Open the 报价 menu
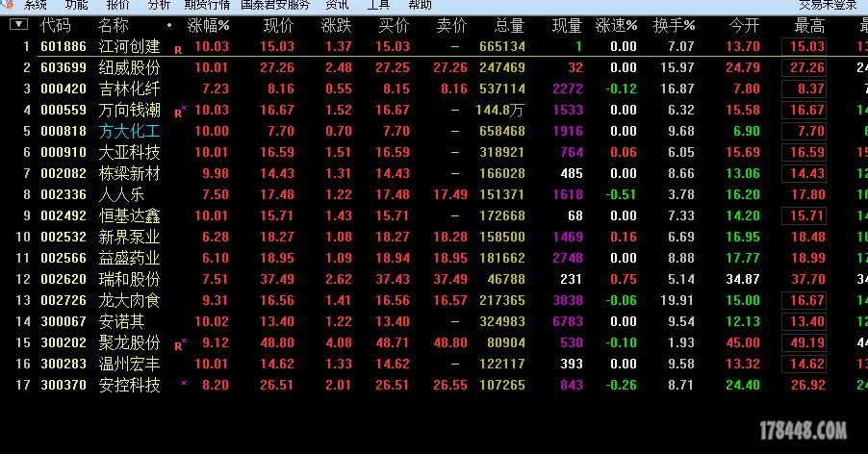 [x=118, y=5]
